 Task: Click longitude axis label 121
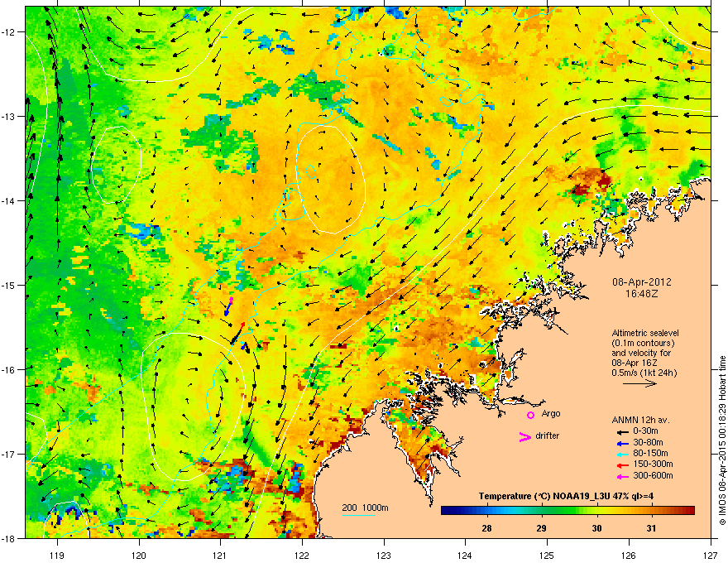point(220,555)
